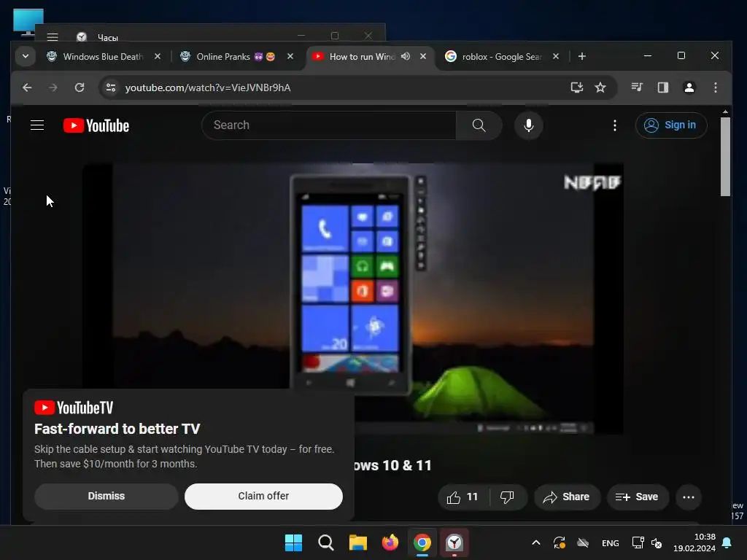
Task: Open YouTube settings three-dot menu
Action: pyautogui.click(x=614, y=125)
